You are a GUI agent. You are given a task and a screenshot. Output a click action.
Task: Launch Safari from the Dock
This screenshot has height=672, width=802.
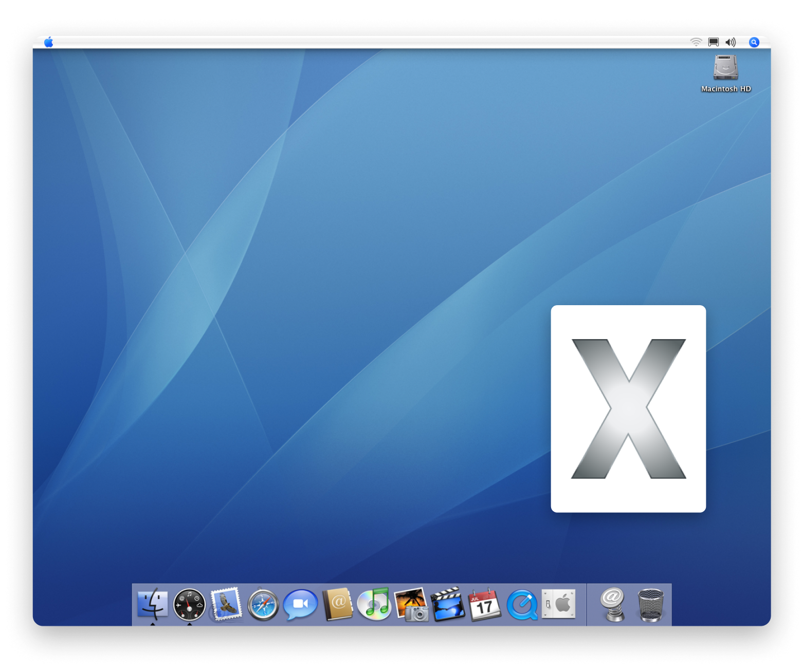click(263, 605)
